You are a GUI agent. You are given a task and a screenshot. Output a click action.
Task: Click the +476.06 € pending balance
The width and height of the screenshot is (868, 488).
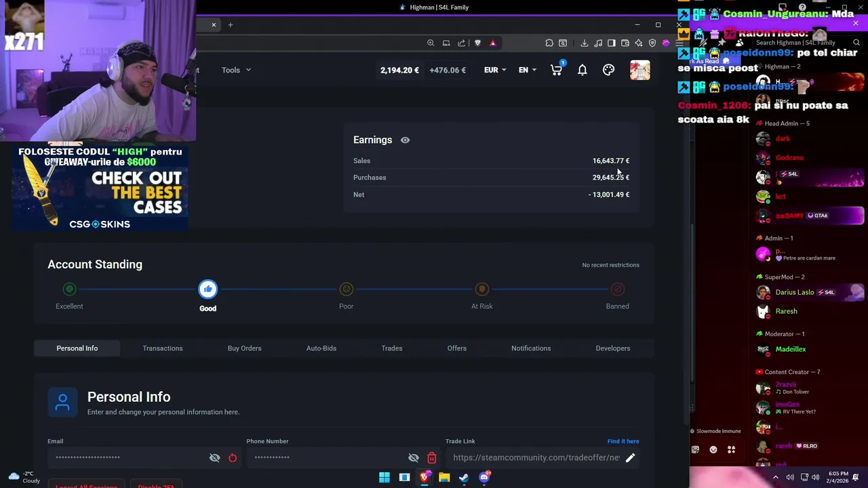pyautogui.click(x=448, y=70)
